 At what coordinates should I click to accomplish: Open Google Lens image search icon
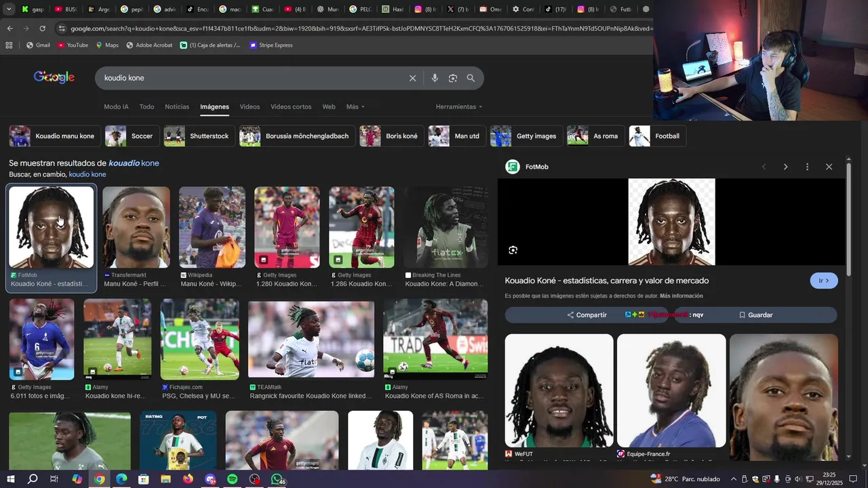453,78
